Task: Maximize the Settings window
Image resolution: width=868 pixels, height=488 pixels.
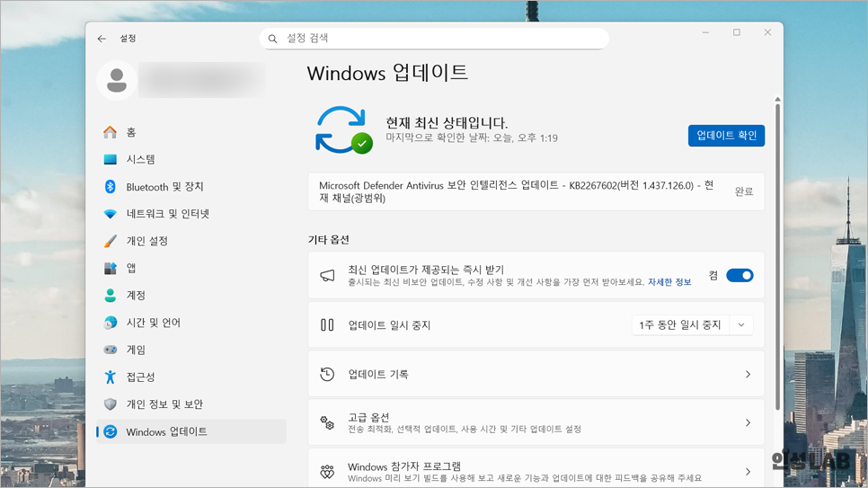Action: click(736, 32)
